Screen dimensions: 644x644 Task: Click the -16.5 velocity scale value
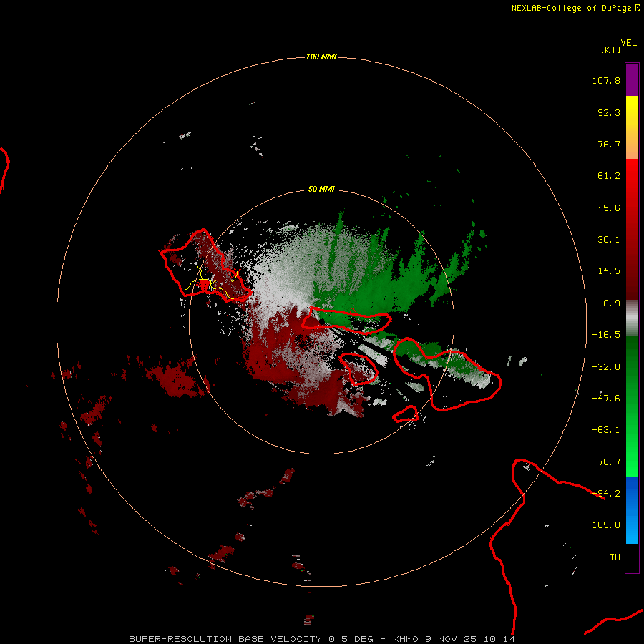pyautogui.click(x=606, y=335)
